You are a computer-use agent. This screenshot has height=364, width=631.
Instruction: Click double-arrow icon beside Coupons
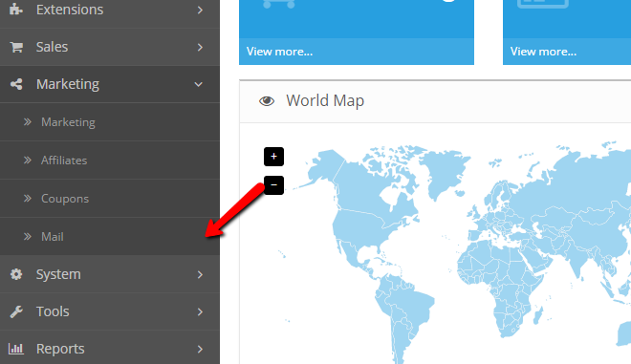point(28,199)
